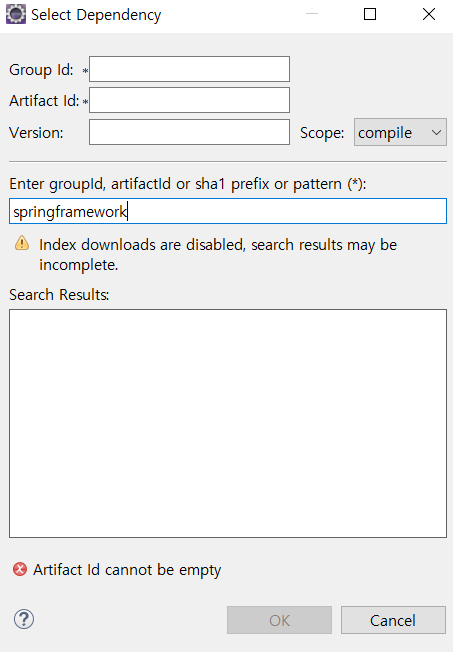Close the Select Dependency dialog
This screenshot has height=652, width=453.
coord(429,14)
